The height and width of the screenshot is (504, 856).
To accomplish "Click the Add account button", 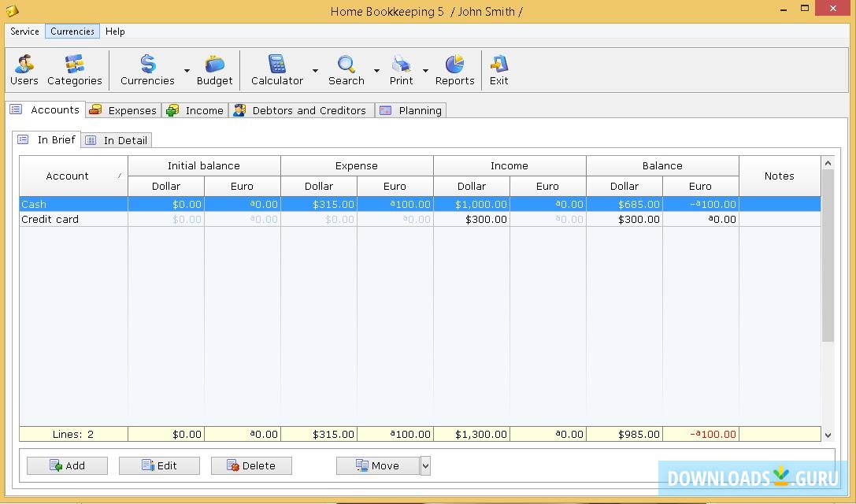I will point(67,466).
